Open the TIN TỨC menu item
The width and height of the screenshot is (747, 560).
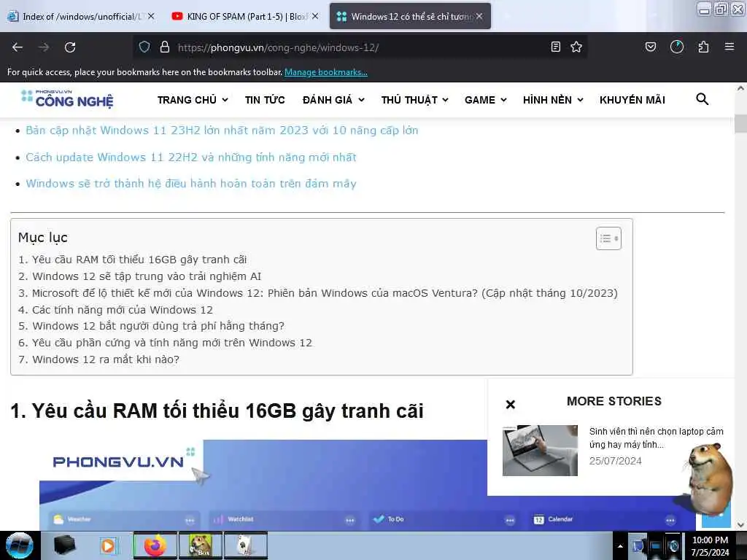265,99
